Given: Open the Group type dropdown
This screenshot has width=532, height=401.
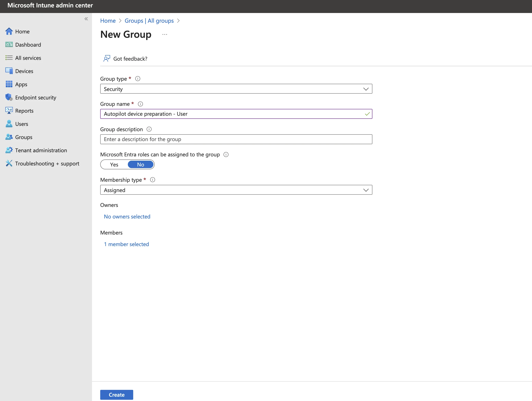Looking at the screenshot, I should tap(236, 89).
